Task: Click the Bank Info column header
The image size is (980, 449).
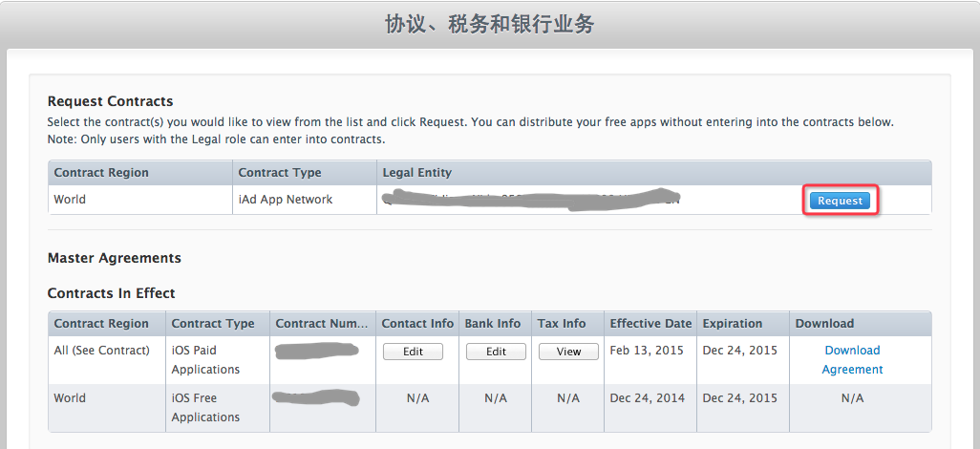Action: pyautogui.click(x=496, y=324)
